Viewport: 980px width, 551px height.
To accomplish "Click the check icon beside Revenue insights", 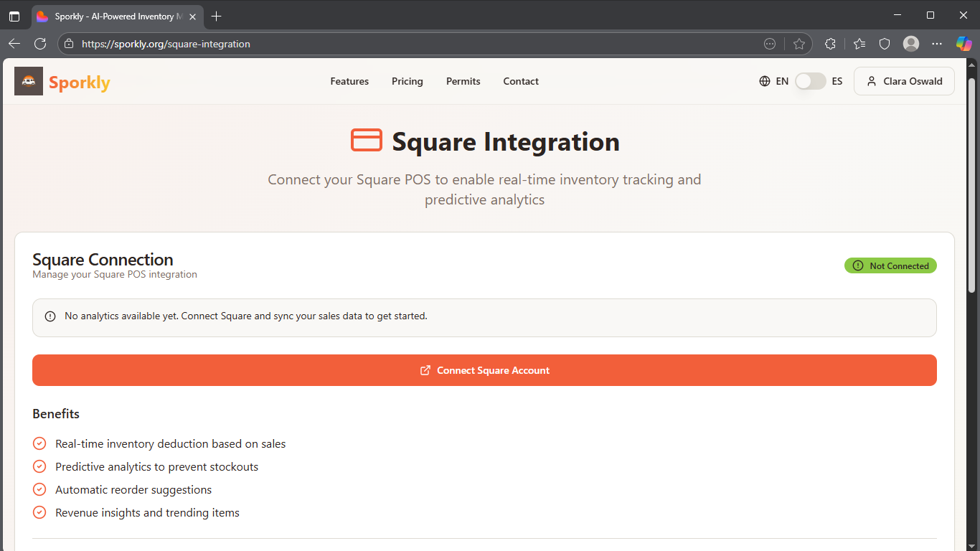I will point(39,512).
